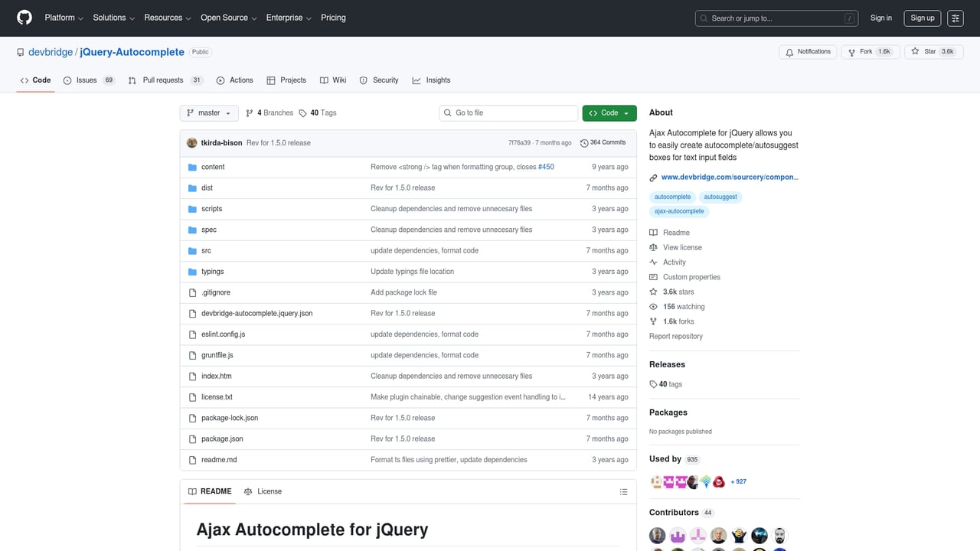Open the GitHub home page via the logo
The height and width of the screenshot is (551, 980).
[x=24, y=18]
